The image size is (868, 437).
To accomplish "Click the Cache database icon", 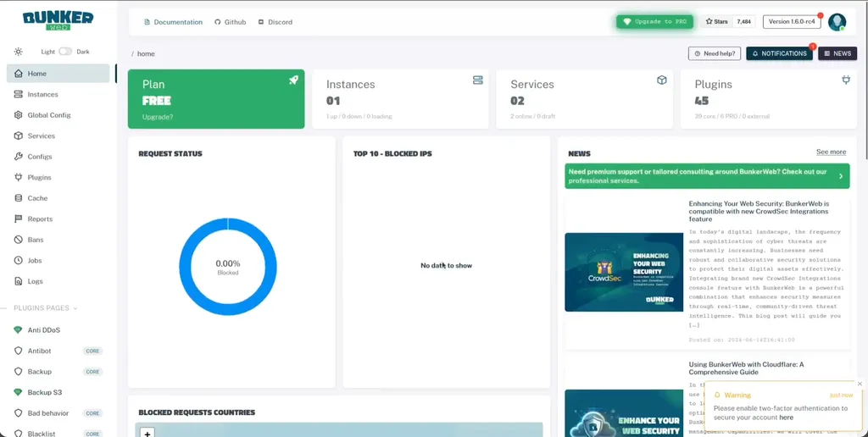I will [x=19, y=198].
